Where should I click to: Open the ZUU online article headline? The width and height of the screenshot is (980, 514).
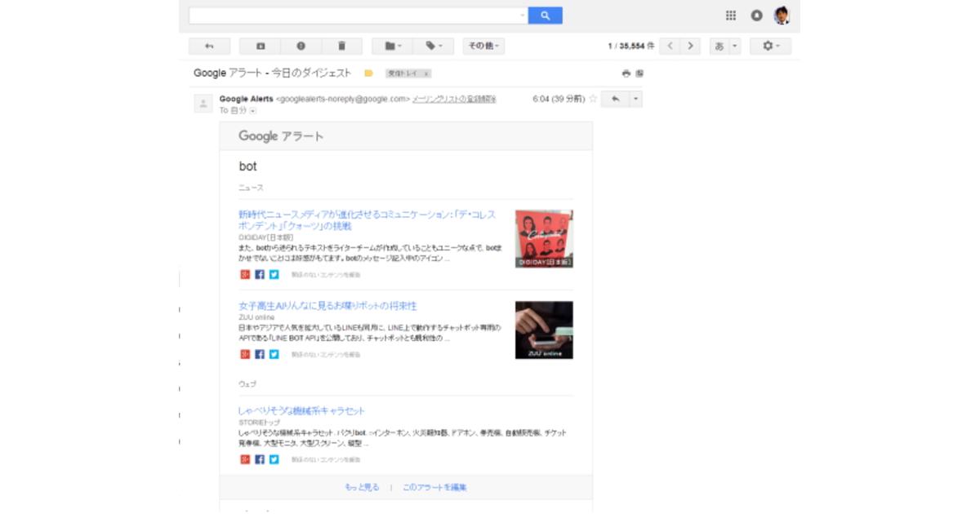click(327, 306)
